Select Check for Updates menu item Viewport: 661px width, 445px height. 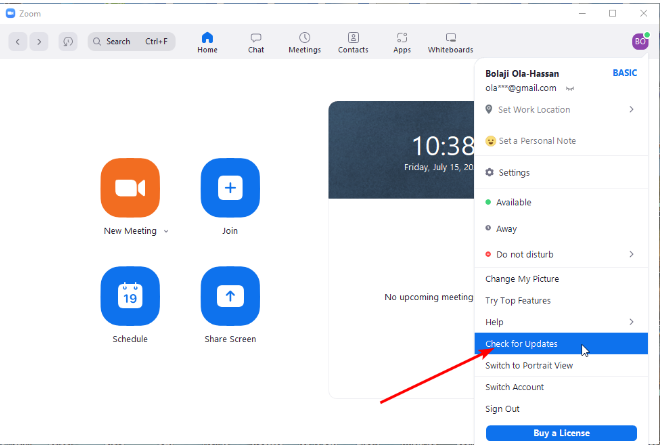[521, 344]
